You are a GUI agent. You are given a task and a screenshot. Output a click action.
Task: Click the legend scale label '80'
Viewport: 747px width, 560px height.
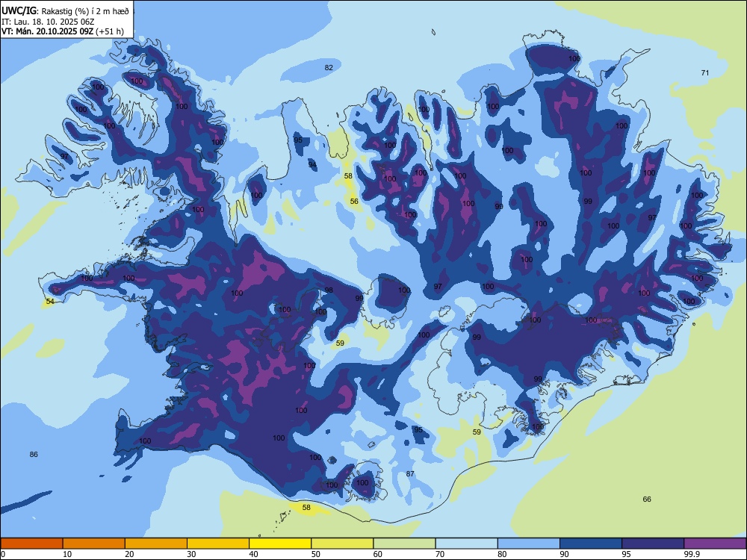[x=502, y=554]
